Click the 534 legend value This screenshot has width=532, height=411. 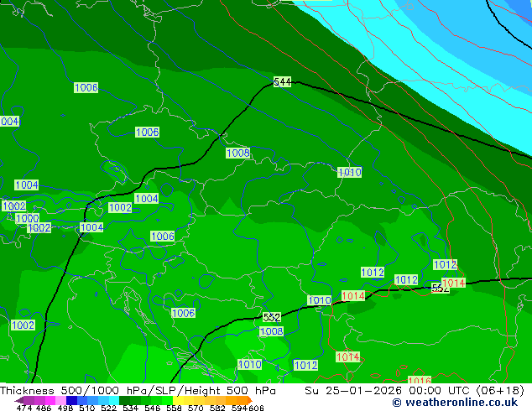tap(130, 408)
